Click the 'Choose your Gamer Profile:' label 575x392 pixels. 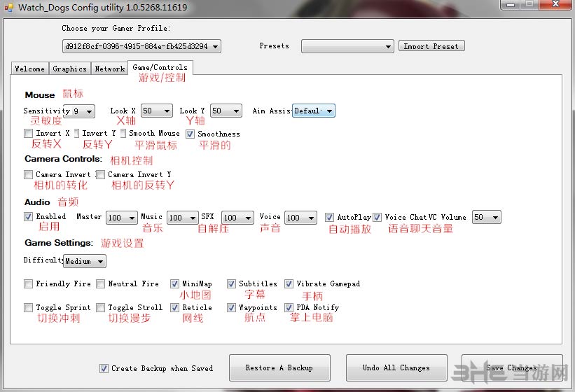[x=116, y=28]
